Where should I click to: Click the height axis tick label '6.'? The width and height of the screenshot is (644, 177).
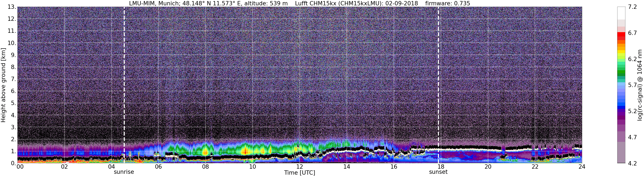point(13,91)
